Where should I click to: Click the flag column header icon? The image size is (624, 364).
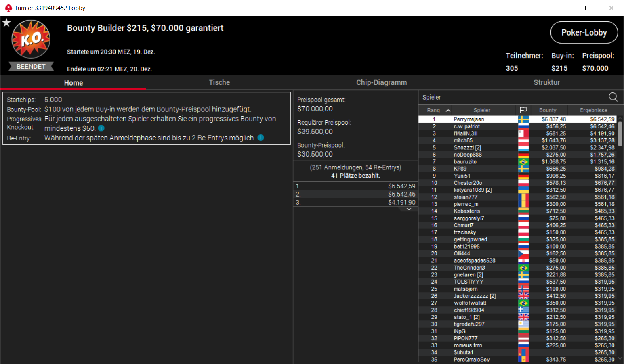[523, 110]
